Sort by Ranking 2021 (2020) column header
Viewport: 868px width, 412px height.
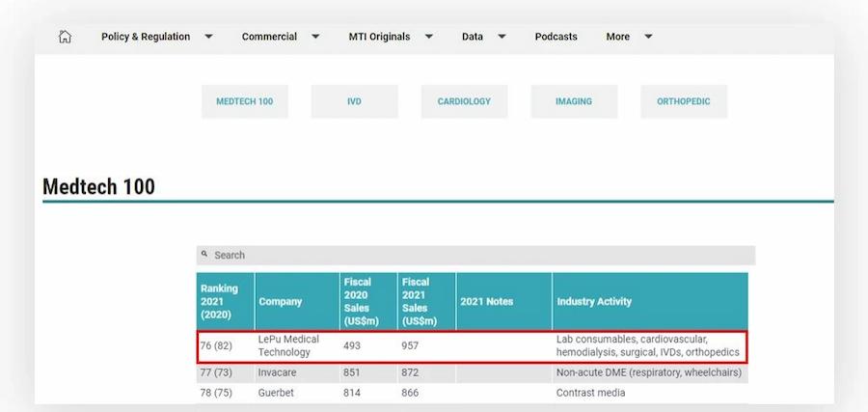[x=226, y=301]
